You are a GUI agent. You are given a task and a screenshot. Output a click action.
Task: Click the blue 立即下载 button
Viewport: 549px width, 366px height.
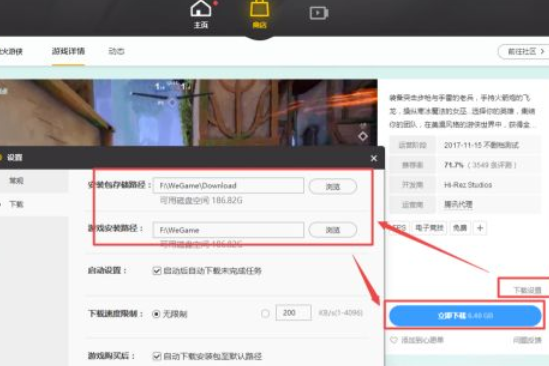[465, 316]
